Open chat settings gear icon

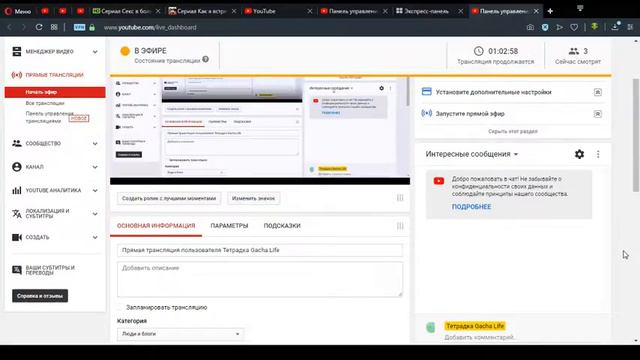pos(579,154)
